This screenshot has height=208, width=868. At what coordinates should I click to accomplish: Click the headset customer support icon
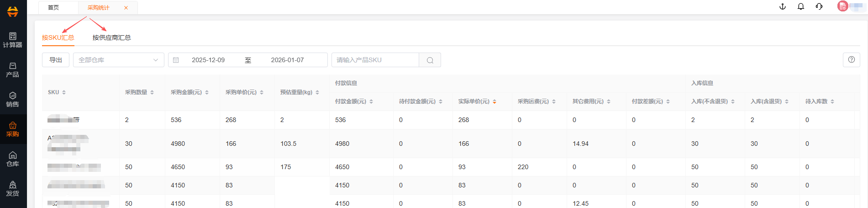tap(819, 6)
